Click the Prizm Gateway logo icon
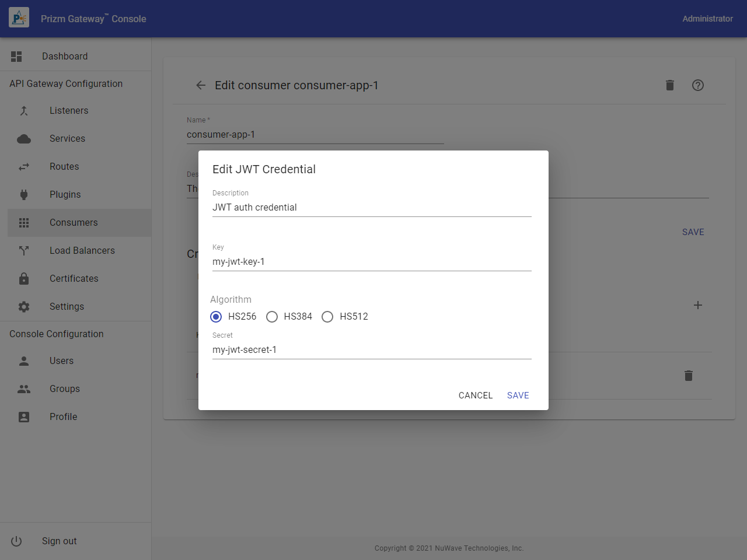The width and height of the screenshot is (747, 560). [19, 18]
